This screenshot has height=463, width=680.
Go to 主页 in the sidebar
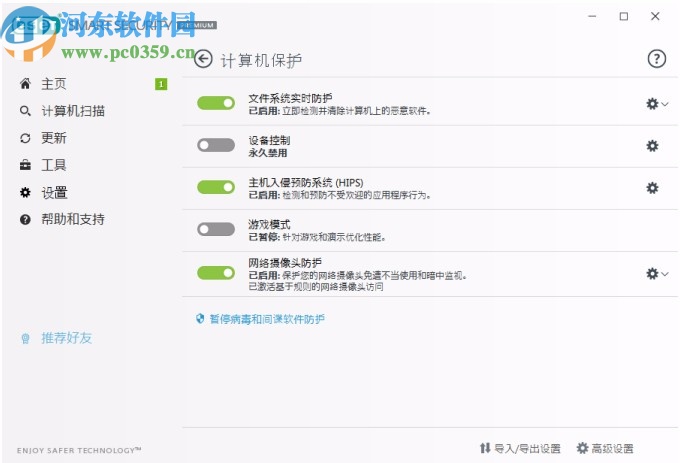click(54, 84)
